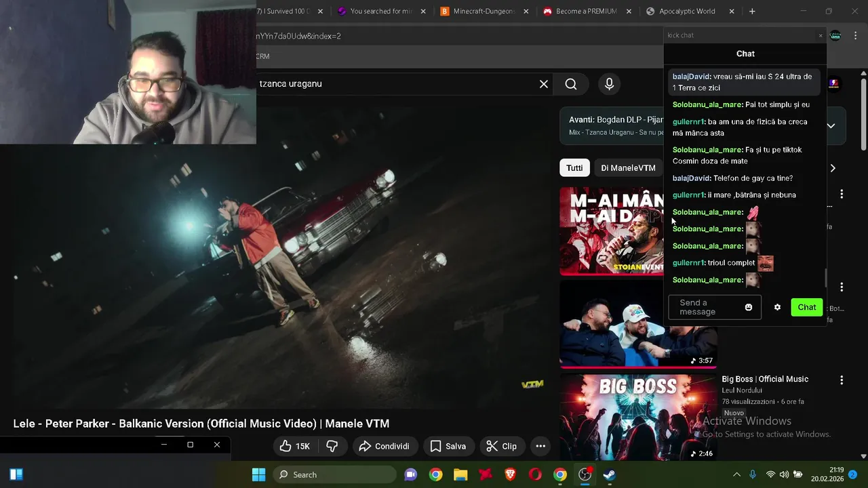Click gullernr1 username on trioul complet message
Screen dimensions: 868x488
688,263
